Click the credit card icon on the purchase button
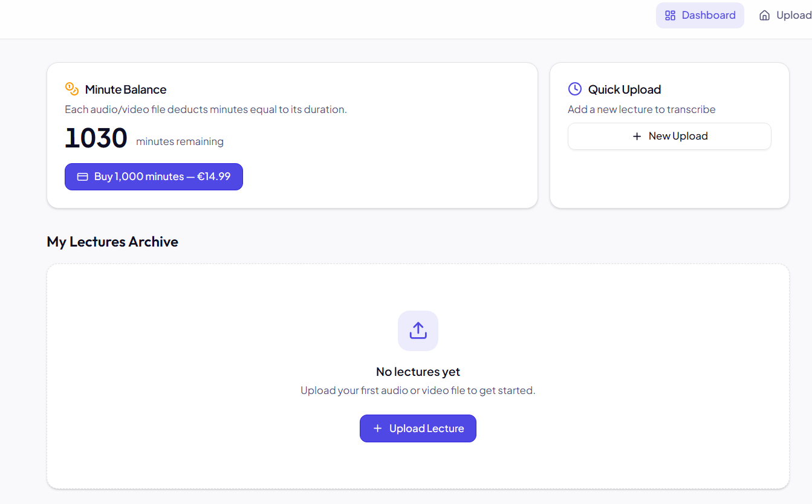The image size is (812, 504). [83, 176]
